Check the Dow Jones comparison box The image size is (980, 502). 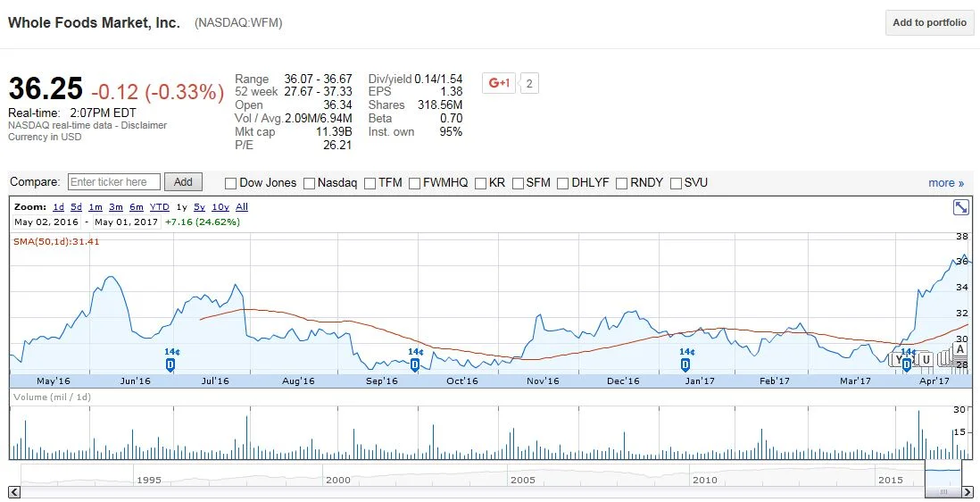(230, 183)
